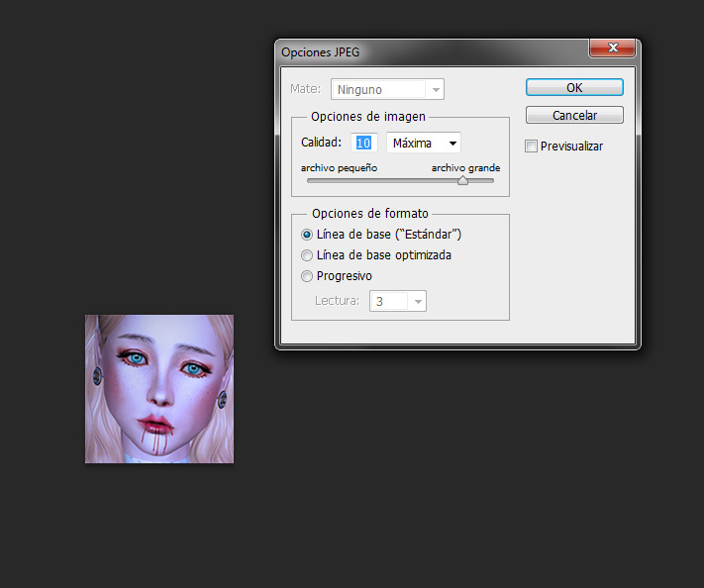The width and height of the screenshot is (704, 588).
Task: Enable the Previsualizar checkbox
Action: [x=532, y=147]
